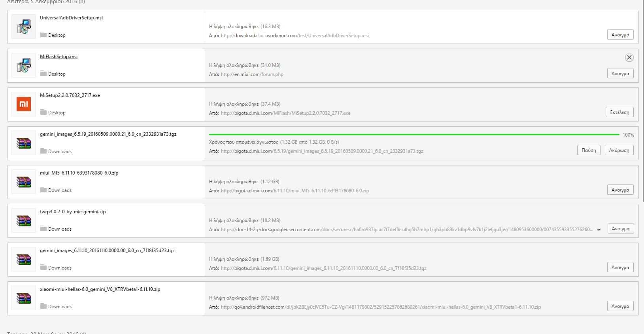Image resolution: width=644 pixels, height=334 pixels.
Task: Click the green progress bar of gemini_images_6.5.19
Action: [414, 135]
